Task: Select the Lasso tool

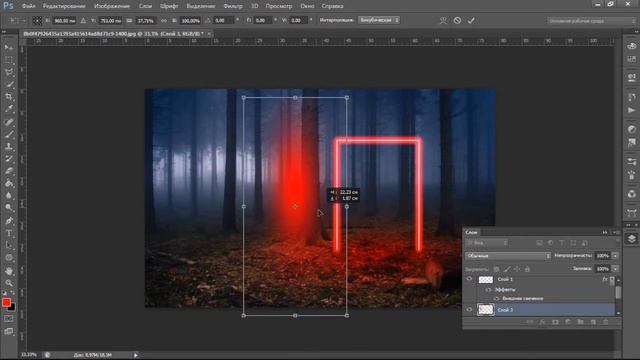Action: pyautogui.click(x=9, y=72)
